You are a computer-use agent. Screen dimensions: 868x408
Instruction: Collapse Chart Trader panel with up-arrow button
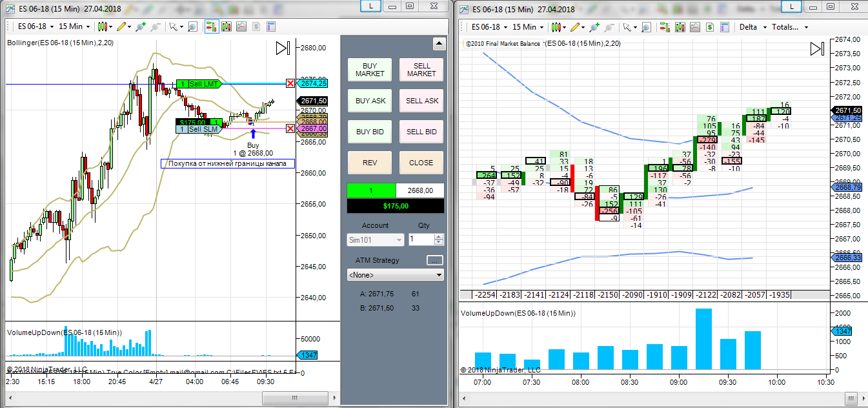[439, 44]
